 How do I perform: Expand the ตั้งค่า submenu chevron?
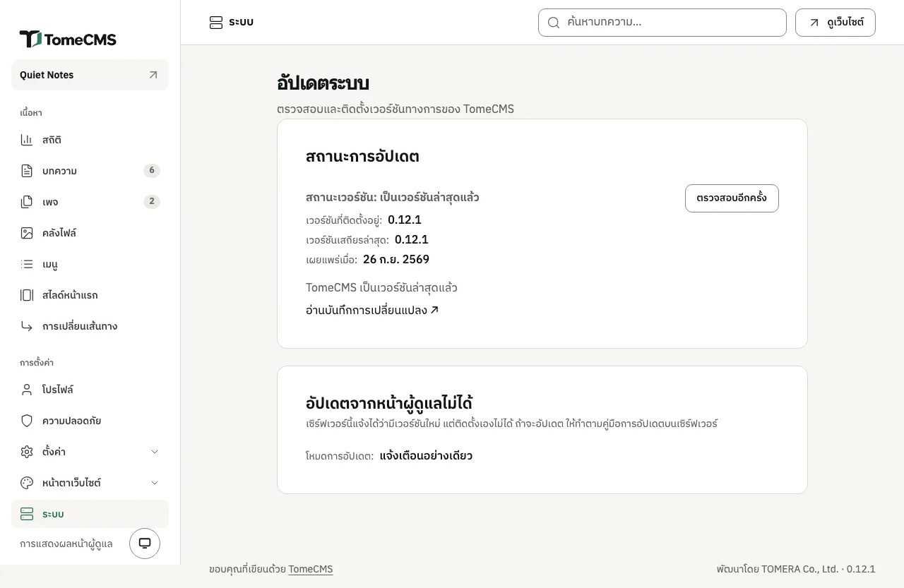coord(155,452)
